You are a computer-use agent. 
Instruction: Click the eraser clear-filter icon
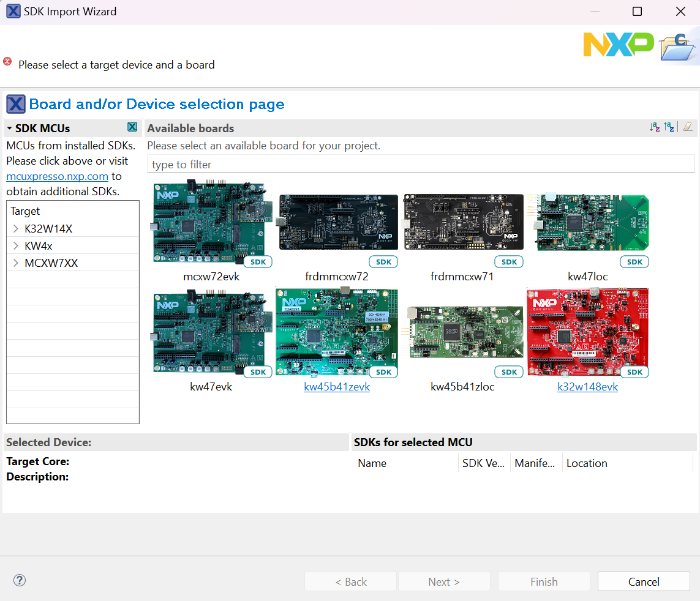point(688,127)
